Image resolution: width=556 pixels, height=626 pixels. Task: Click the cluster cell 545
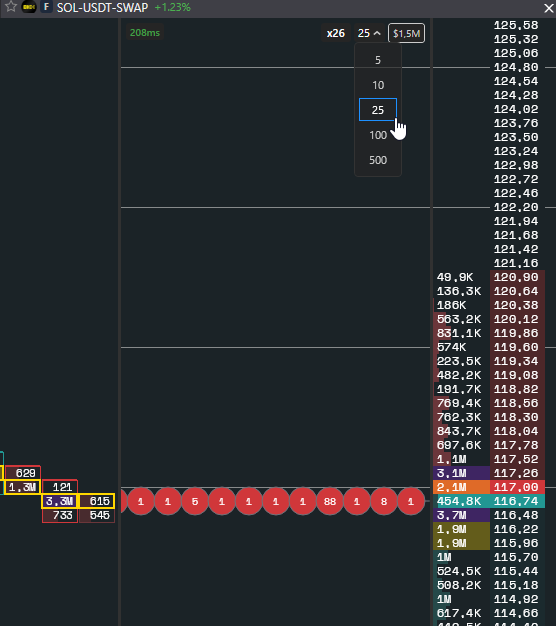point(97,515)
